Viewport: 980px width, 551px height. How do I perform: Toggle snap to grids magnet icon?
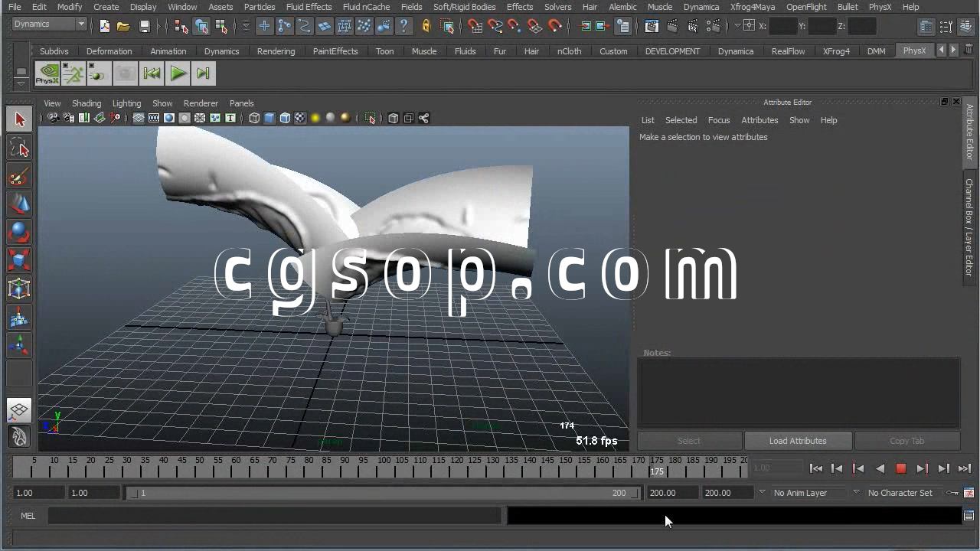tap(475, 26)
